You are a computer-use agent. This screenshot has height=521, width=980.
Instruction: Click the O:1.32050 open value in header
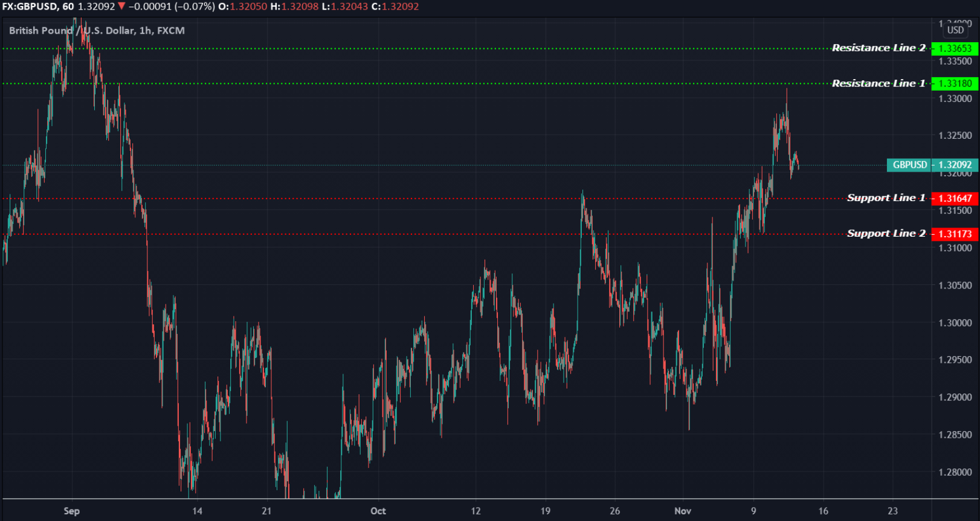click(242, 7)
